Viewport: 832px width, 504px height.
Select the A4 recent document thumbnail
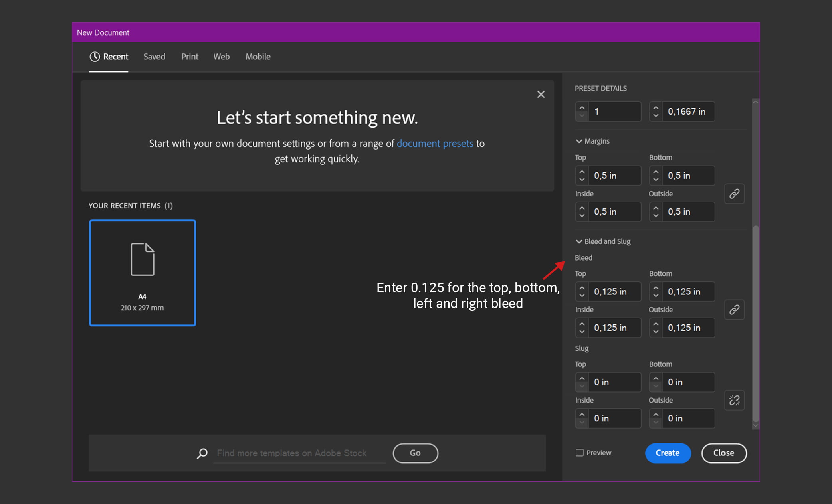pyautogui.click(x=141, y=272)
